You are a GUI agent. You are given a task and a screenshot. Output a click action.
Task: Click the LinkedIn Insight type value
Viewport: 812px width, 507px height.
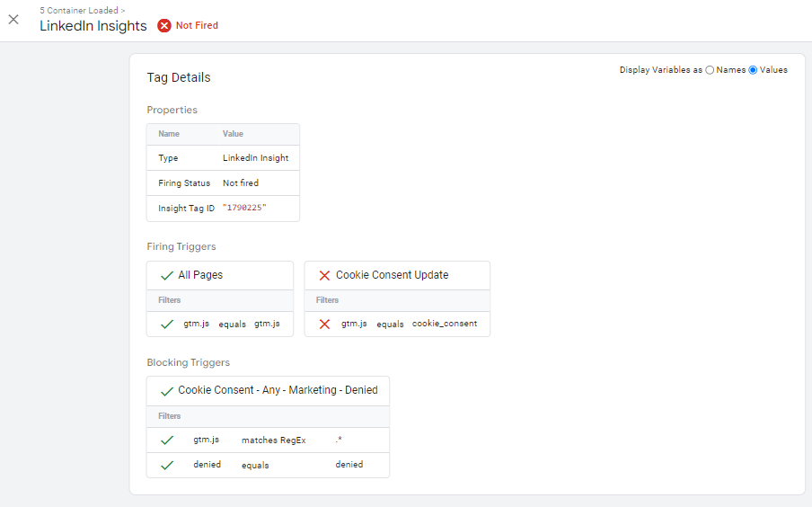[x=255, y=157]
